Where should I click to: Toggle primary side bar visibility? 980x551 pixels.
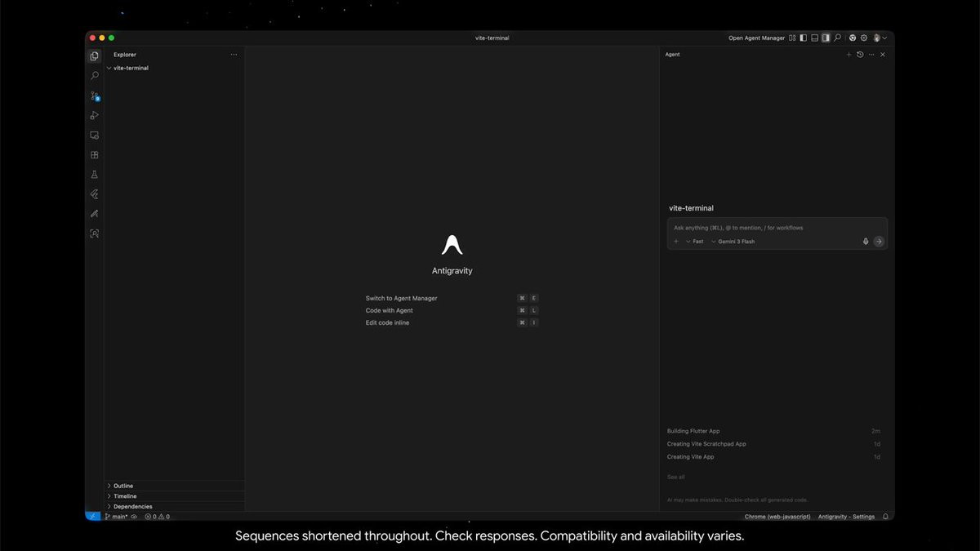804,38
